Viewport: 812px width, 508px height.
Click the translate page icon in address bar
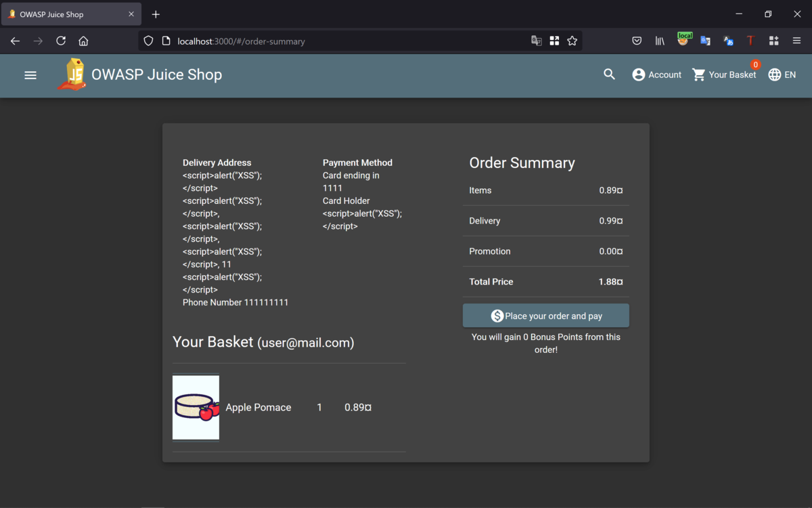pyautogui.click(x=537, y=41)
